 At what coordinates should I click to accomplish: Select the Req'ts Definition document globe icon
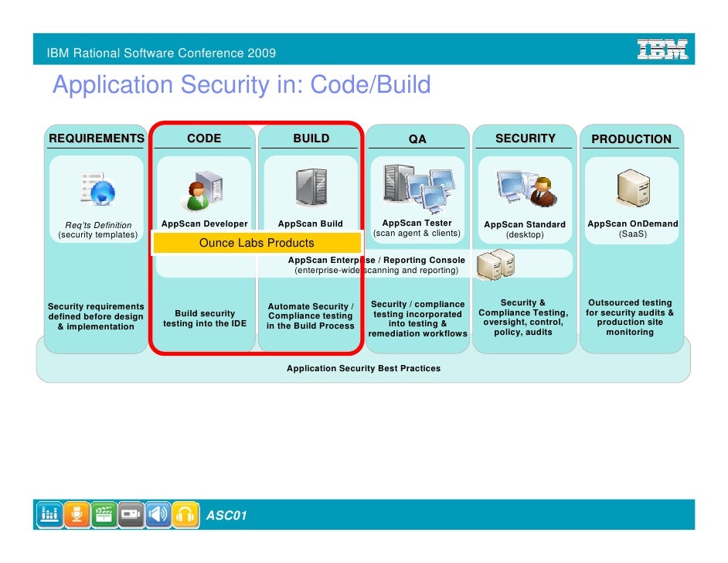98,189
